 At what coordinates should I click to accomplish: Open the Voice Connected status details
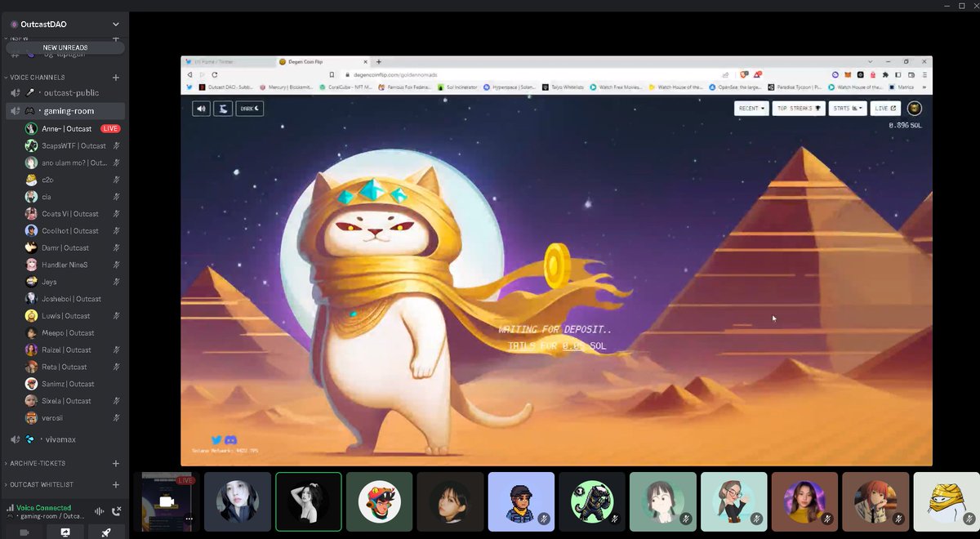(x=43, y=507)
